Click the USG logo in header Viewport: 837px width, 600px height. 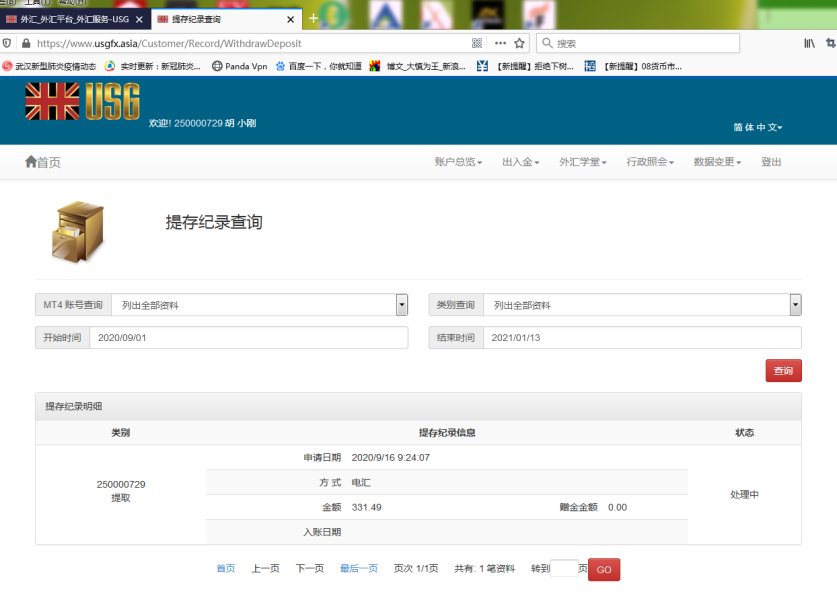(82, 101)
